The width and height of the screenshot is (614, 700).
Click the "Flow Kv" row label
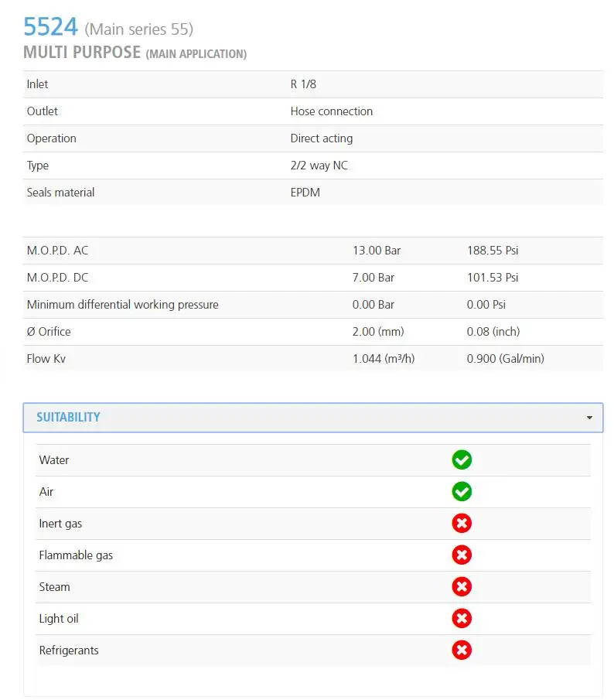coord(46,359)
